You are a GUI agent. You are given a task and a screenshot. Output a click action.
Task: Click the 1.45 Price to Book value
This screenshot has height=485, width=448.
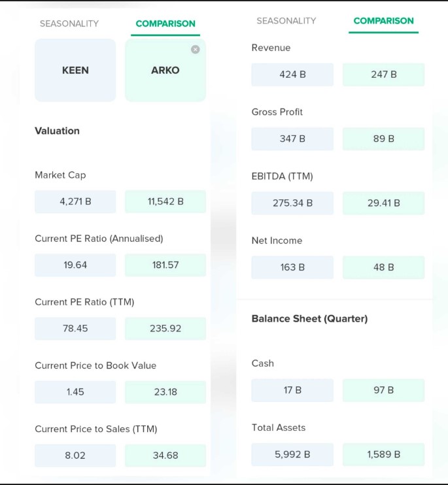75,392
